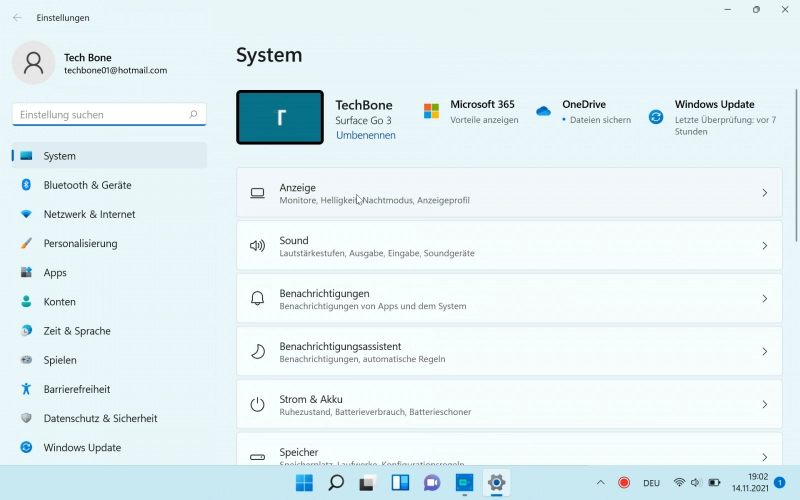Open the Apps settings category
This screenshot has height=500, width=800.
[109, 272]
